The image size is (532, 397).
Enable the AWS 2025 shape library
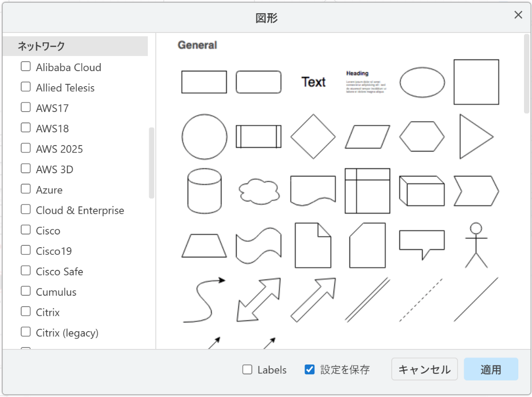25,147
